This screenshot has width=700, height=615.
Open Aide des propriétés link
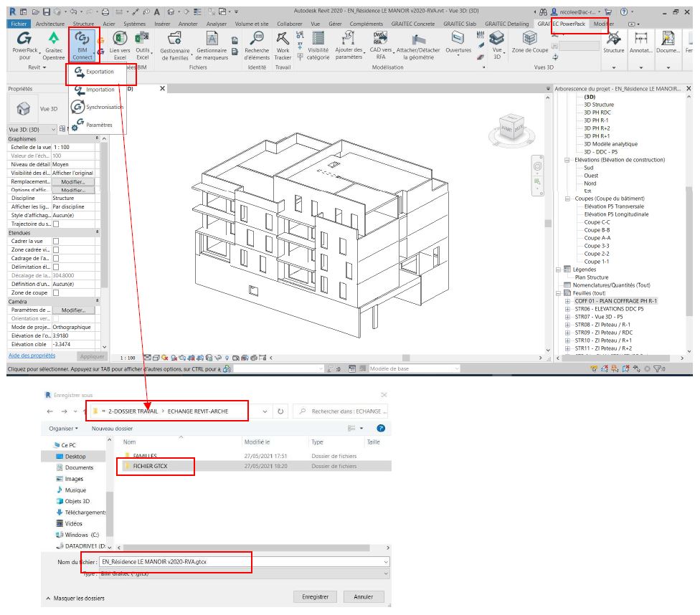(32, 356)
